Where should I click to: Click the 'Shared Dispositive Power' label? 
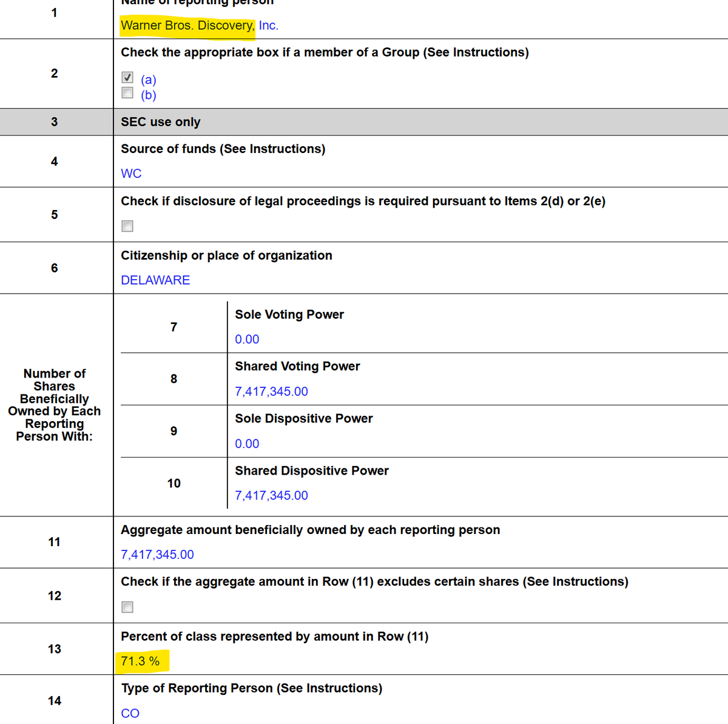pos(312,471)
